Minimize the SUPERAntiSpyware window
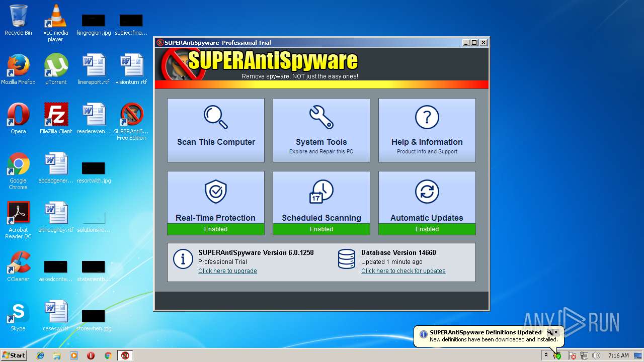This screenshot has height=362, width=644. 466,43
